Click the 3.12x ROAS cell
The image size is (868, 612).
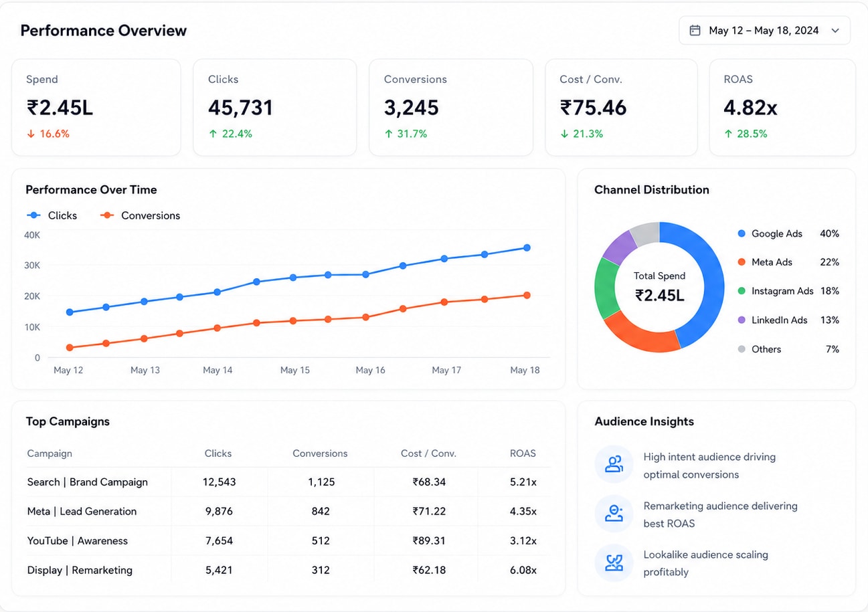(523, 541)
